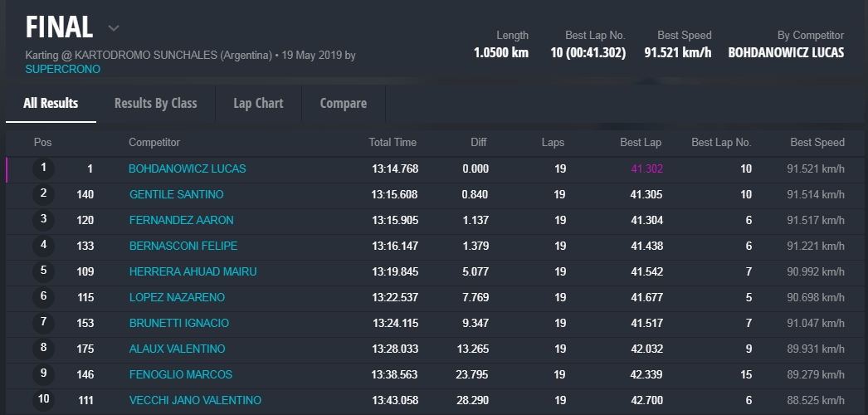The width and height of the screenshot is (868, 415).
Task: Select competitor FERNANDEZ AARON
Action: tap(181, 220)
